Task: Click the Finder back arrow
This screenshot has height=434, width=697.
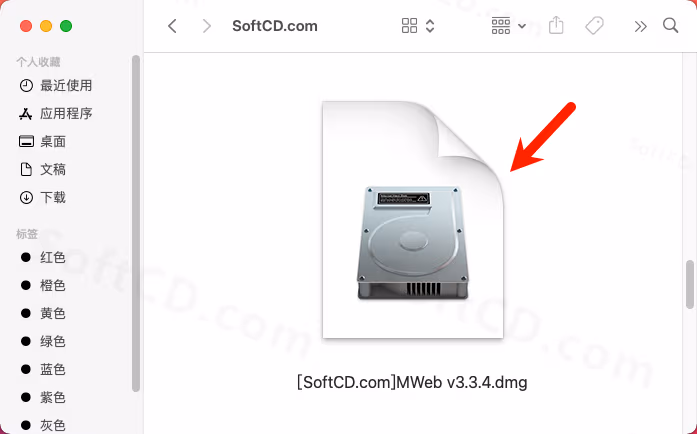Action: click(x=172, y=26)
